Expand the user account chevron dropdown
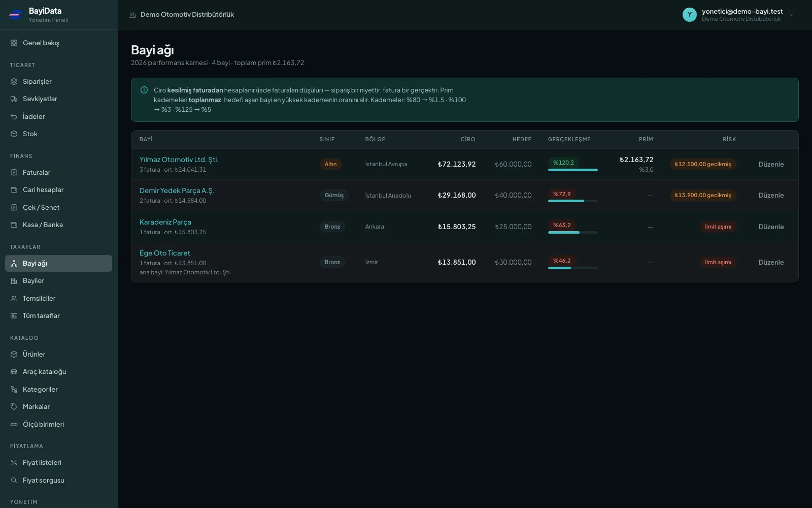The width and height of the screenshot is (812, 508). [792, 15]
